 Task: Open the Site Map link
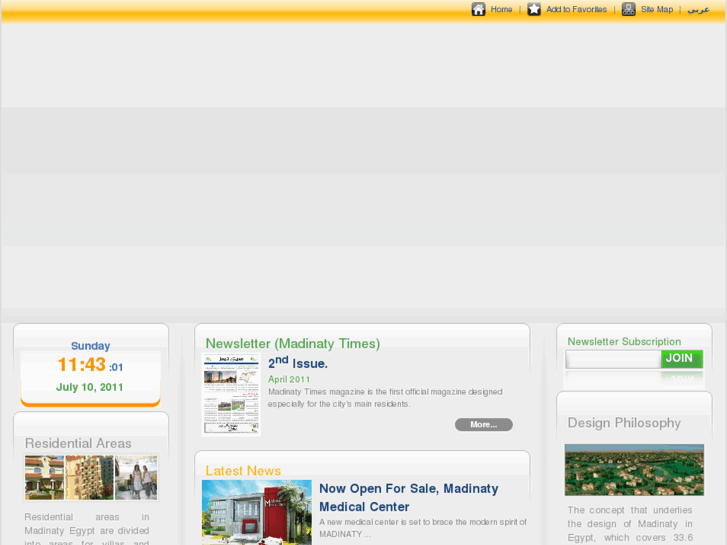[657, 9]
